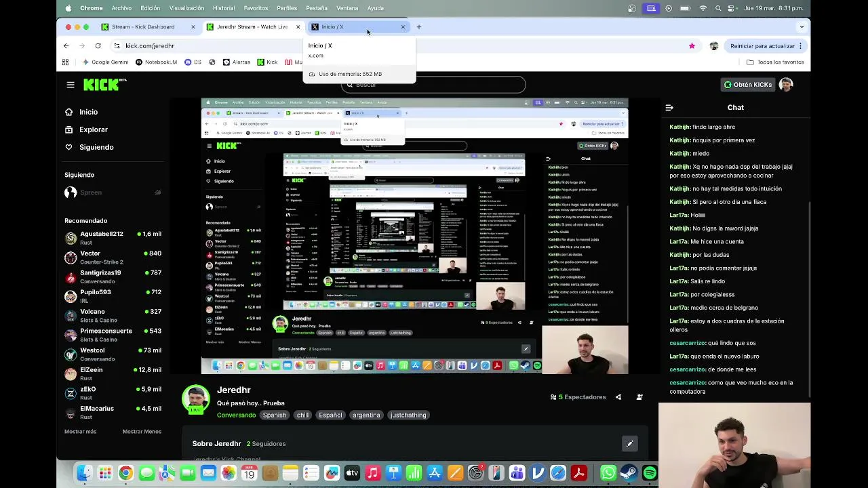
Task: Close the Jeredhr Stream tab
Action: click(x=298, y=27)
